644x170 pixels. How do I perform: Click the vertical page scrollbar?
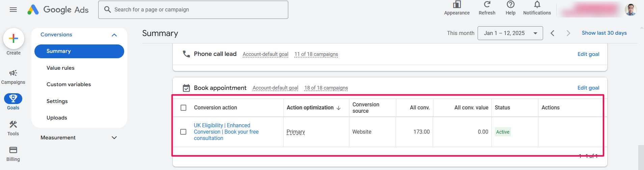coord(641,157)
